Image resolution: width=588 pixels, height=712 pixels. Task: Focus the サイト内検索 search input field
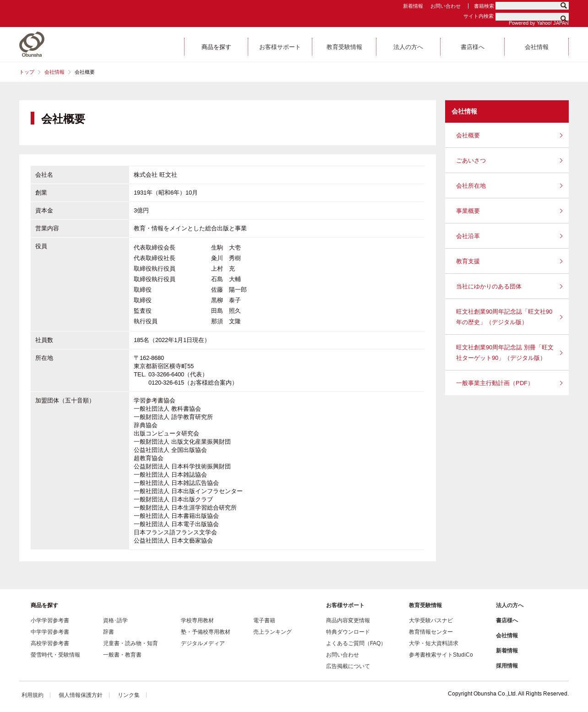click(x=528, y=16)
